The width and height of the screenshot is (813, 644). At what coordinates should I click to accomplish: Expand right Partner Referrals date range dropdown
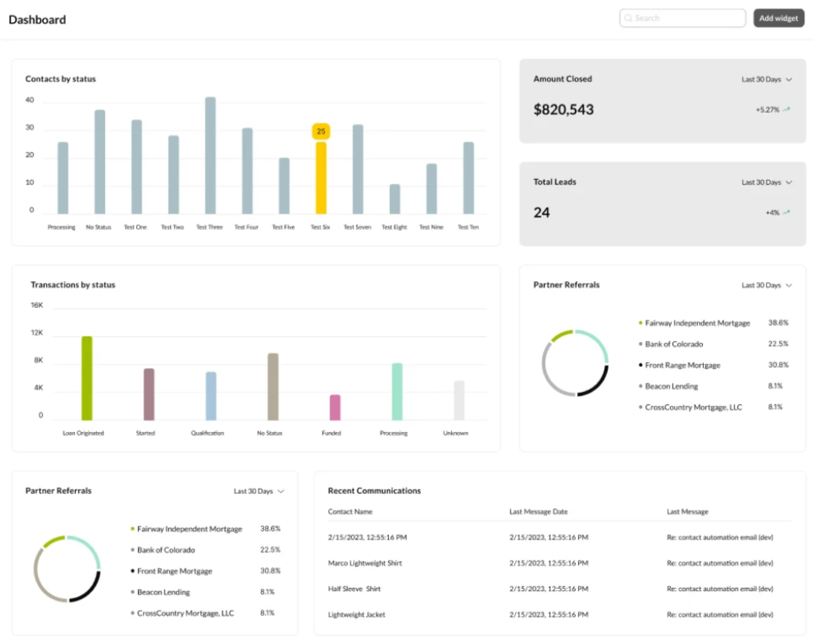(x=767, y=285)
